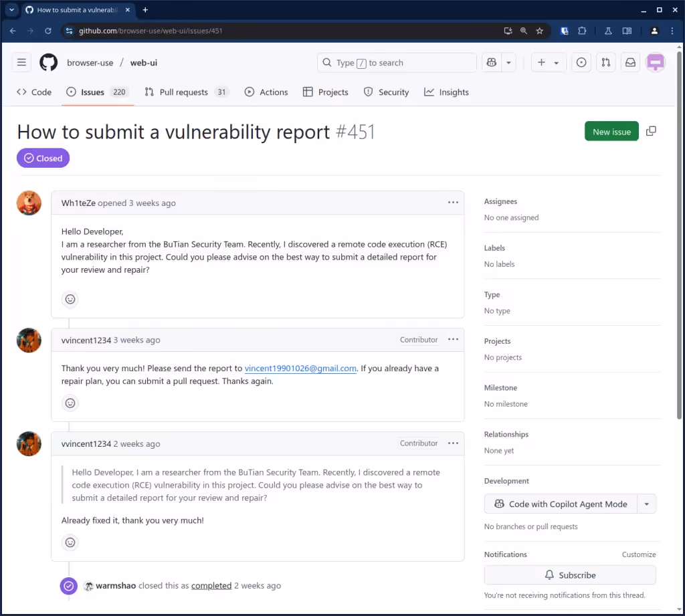
Task: Click the vincent19901026@gmail.com email link
Action: 300,369
